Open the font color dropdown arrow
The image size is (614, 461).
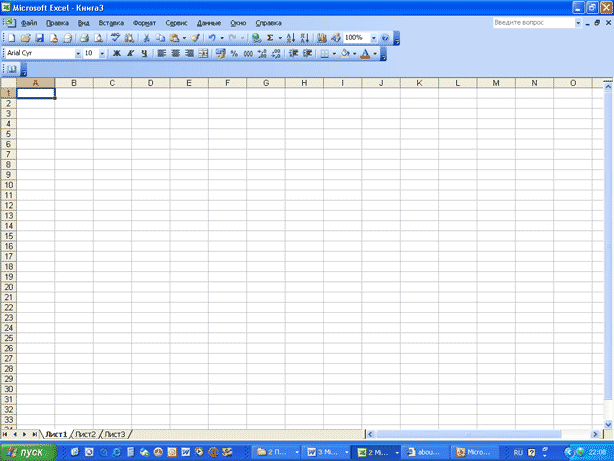tap(375, 53)
